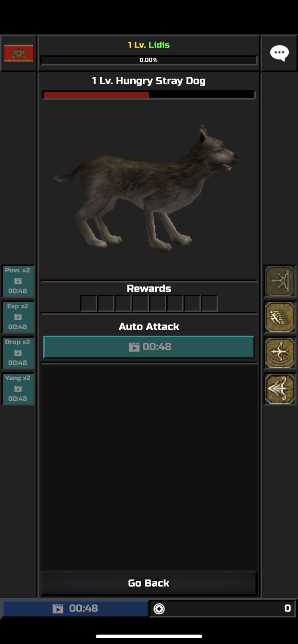Tap the Hungry Stray Dog health bar
Screen dimensions: 298x644
coord(149,95)
